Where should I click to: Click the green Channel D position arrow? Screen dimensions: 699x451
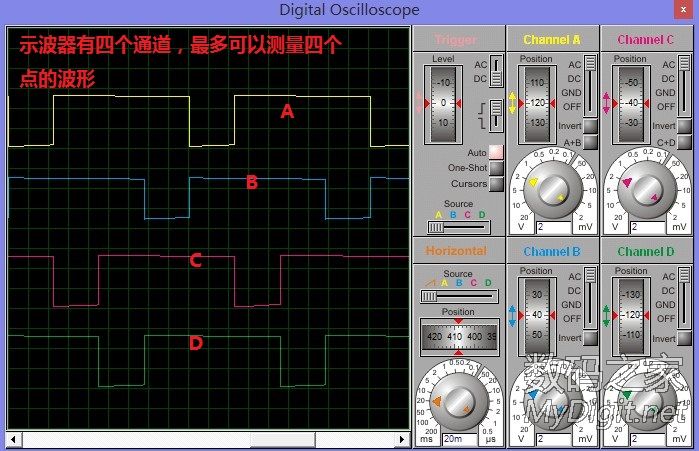pos(608,316)
